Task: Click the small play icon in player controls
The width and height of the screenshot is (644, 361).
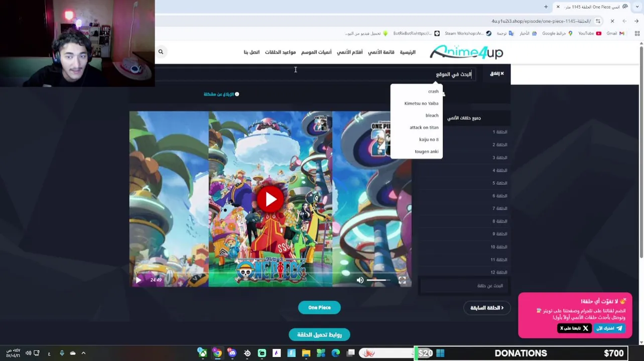Action: pyautogui.click(x=139, y=280)
